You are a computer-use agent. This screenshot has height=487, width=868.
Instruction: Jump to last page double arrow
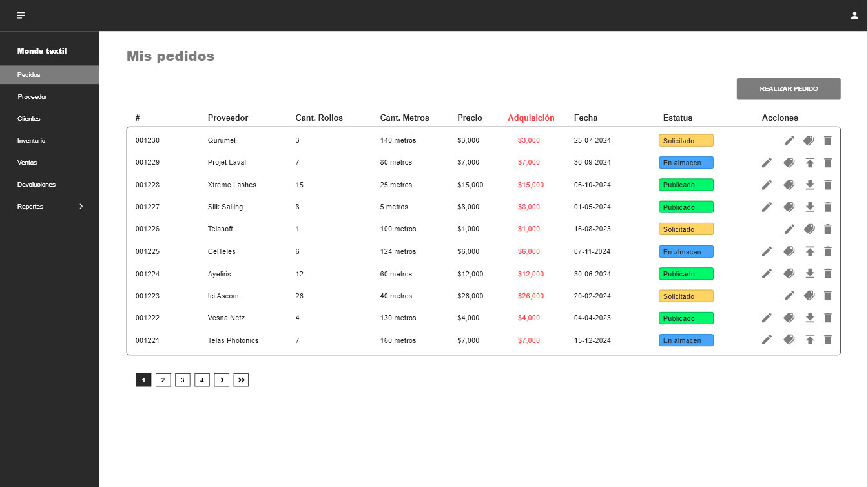point(241,380)
